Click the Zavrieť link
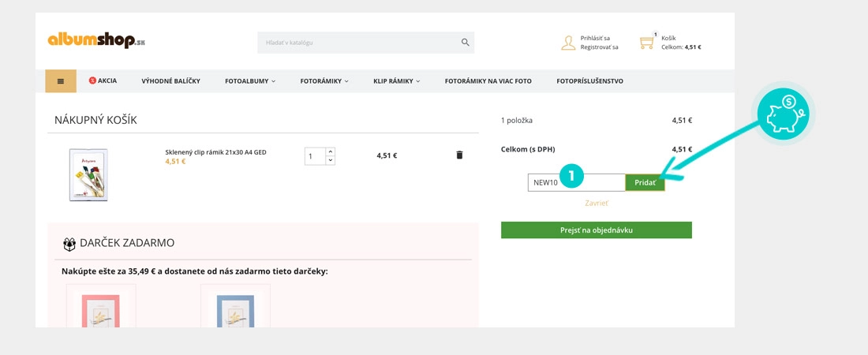Viewport: 868px width, 355px height. coord(597,204)
